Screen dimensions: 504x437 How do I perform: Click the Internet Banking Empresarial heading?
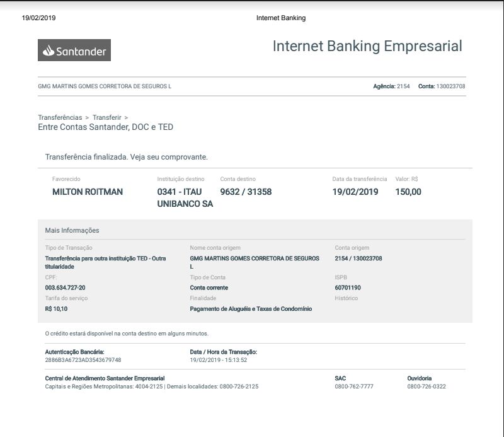367,46
